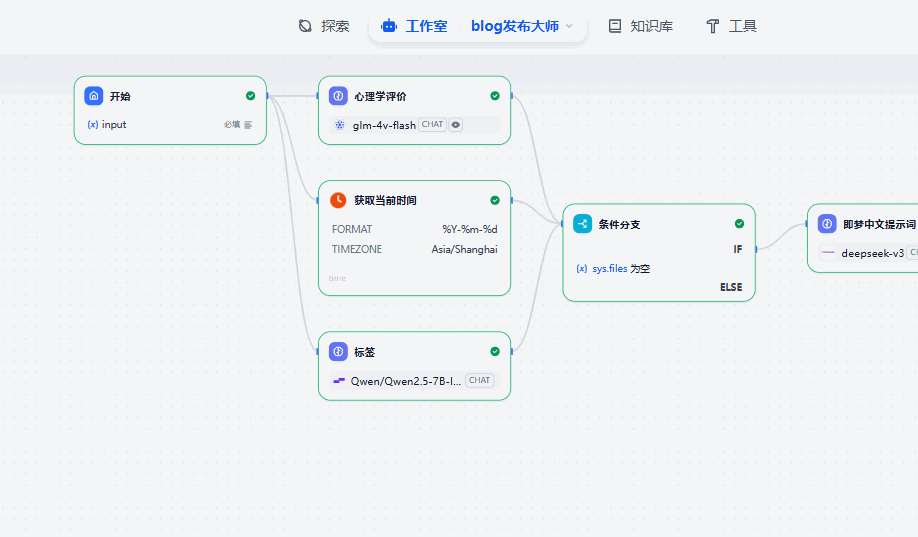Click the ELSE branch label in 条件分支
This screenshot has width=918, height=537.
[x=731, y=287]
